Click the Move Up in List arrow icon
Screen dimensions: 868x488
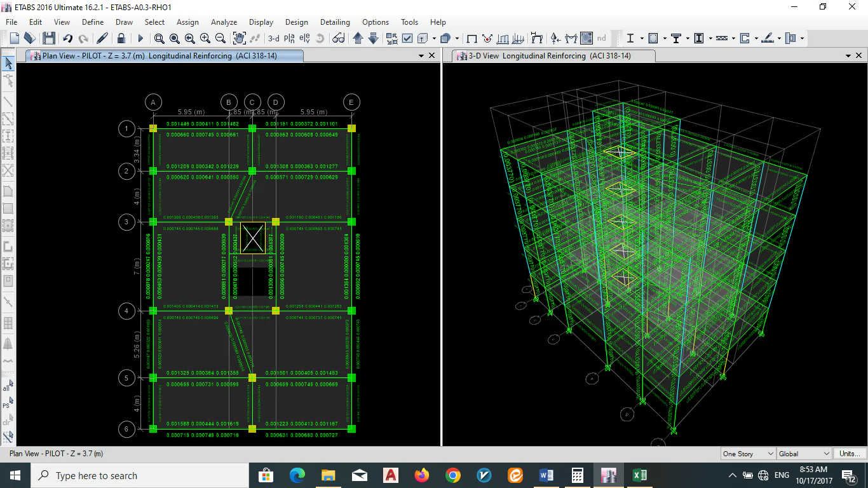(x=358, y=38)
